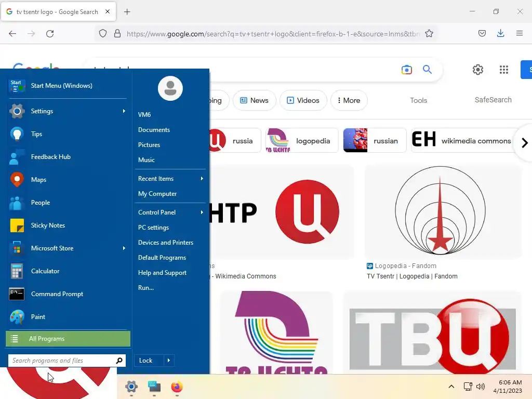Open Music folder
The image size is (532, 399).
pyautogui.click(x=146, y=160)
